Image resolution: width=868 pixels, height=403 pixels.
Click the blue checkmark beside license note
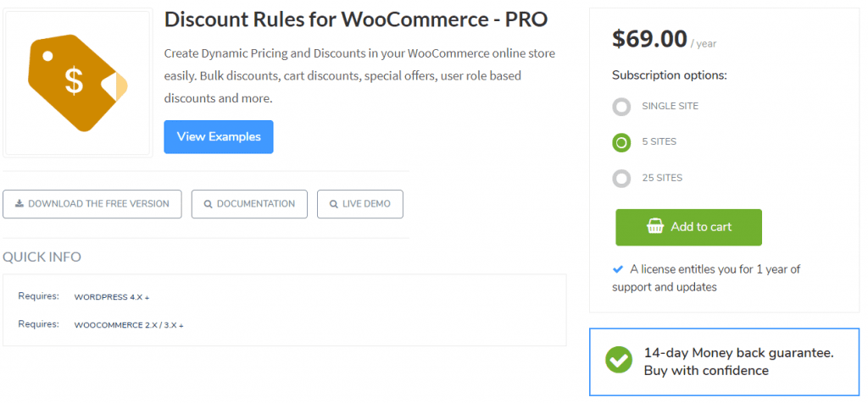618,269
